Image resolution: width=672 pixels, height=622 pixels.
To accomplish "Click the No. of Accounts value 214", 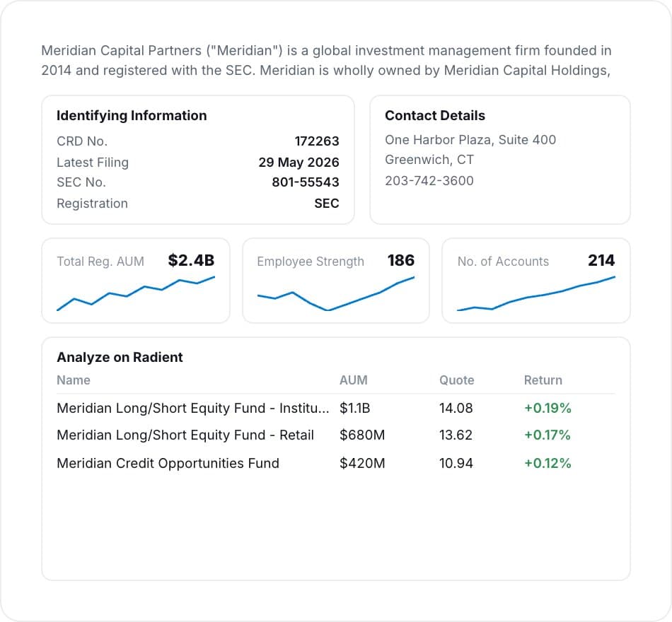I will pyautogui.click(x=601, y=260).
